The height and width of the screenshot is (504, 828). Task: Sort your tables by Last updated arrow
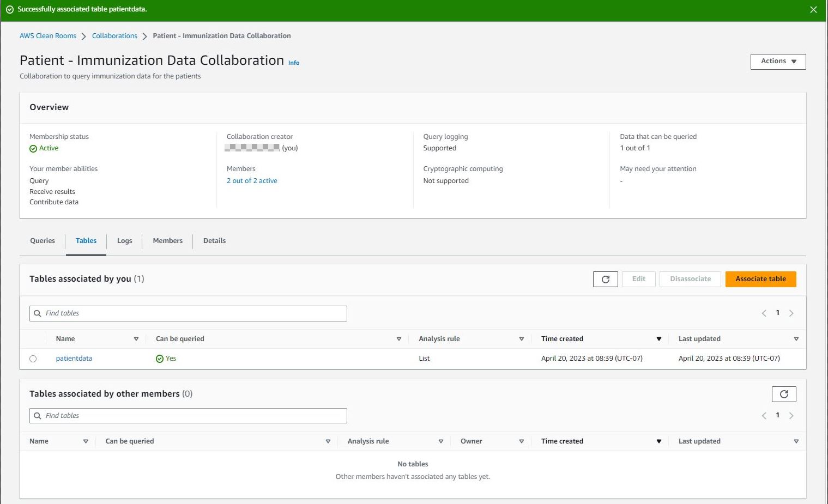(x=796, y=339)
